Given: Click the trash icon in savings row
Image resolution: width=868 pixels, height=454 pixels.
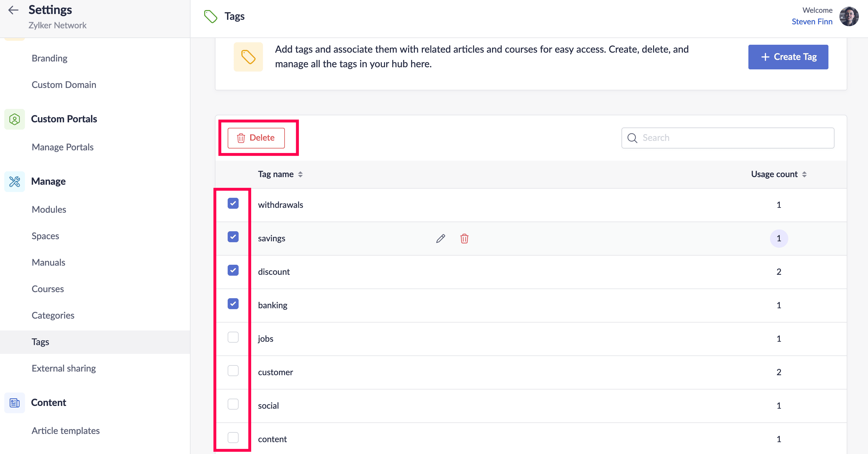Looking at the screenshot, I should pyautogui.click(x=464, y=239).
